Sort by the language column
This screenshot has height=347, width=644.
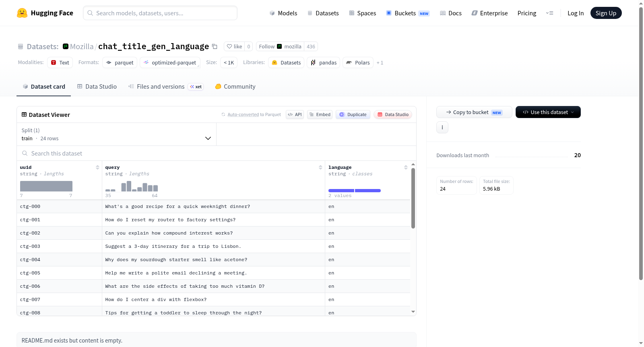pyautogui.click(x=406, y=167)
